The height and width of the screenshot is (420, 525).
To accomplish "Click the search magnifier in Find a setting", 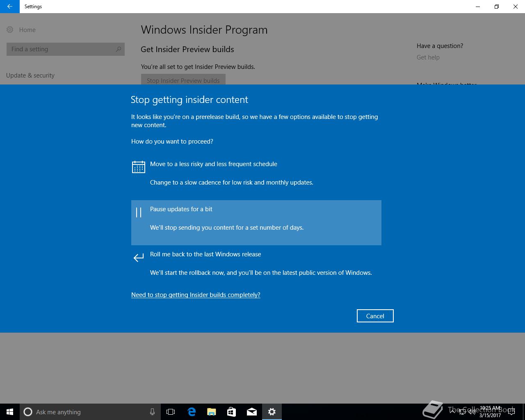I will [x=119, y=49].
